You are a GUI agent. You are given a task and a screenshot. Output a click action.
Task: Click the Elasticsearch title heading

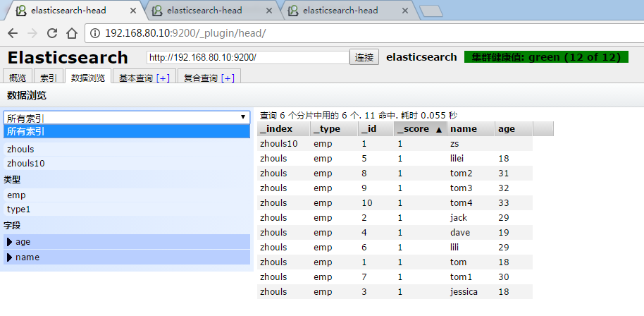pos(68,58)
